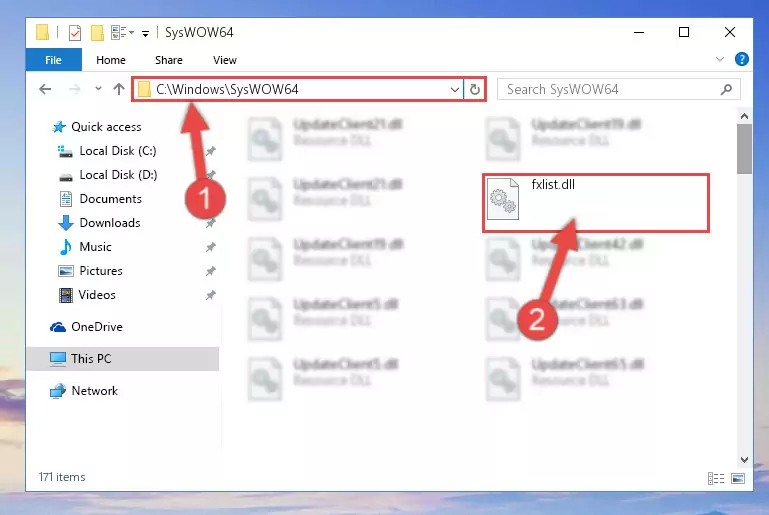Open Music in the navigation pane
The width and height of the screenshot is (769, 515).
pyautogui.click(x=95, y=247)
